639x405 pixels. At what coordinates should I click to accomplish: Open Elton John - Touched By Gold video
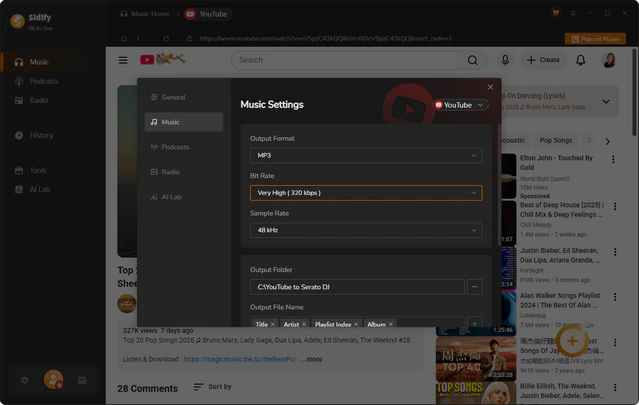pyautogui.click(x=556, y=163)
